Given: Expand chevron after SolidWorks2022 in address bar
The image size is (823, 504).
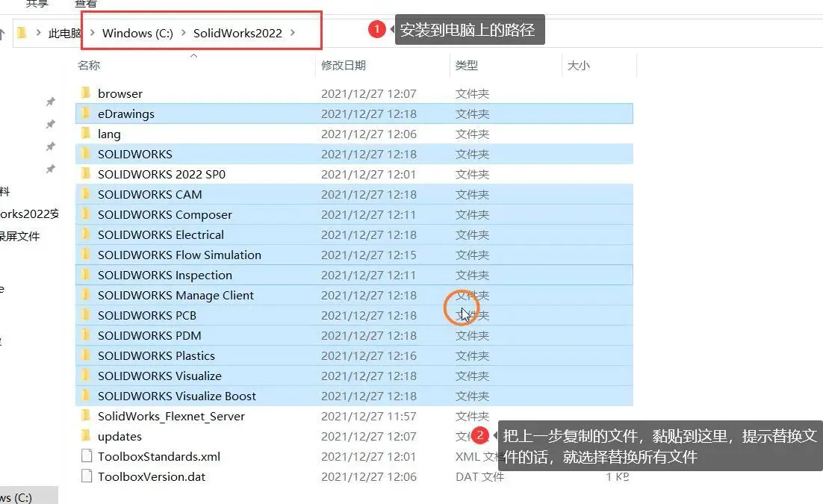Looking at the screenshot, I should 293,33.
